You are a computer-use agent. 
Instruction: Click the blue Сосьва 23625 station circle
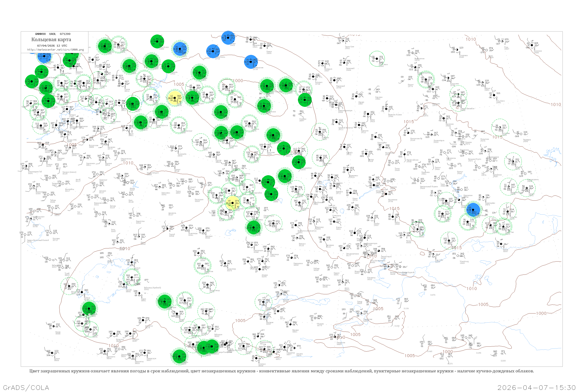click(228, 38)
